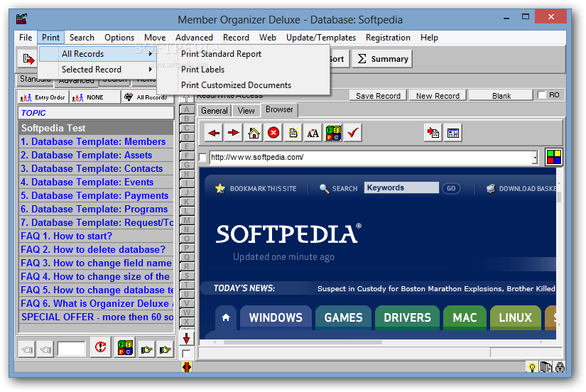Click the Blank button
The image size is (586, 392).
tap(501, 96)
